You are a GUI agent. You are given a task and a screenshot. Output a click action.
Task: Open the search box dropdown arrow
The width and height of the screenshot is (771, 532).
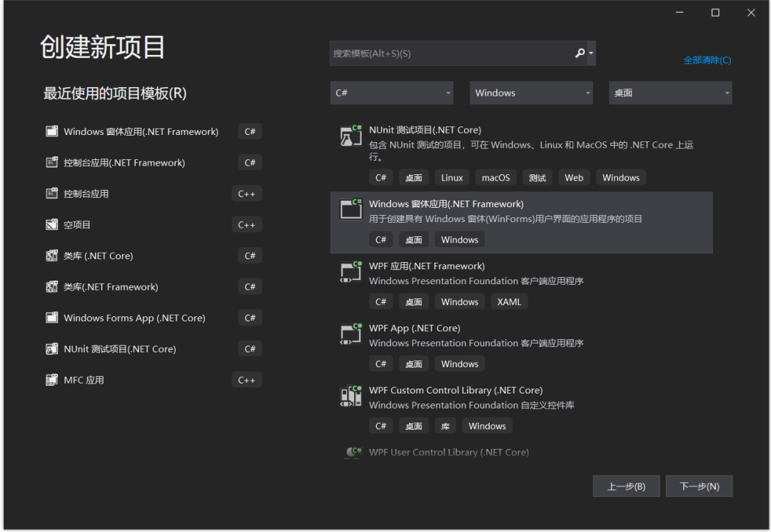click(591, 53)
